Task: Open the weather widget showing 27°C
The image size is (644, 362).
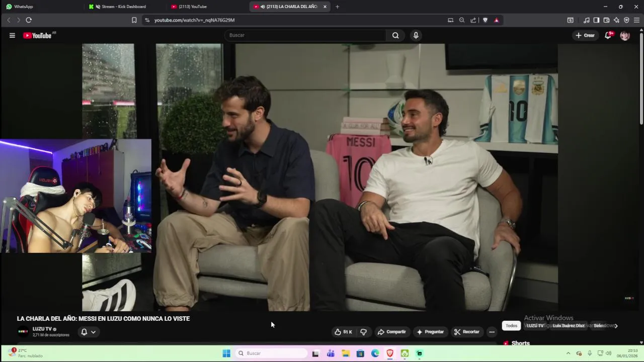Action: point(25,353)
